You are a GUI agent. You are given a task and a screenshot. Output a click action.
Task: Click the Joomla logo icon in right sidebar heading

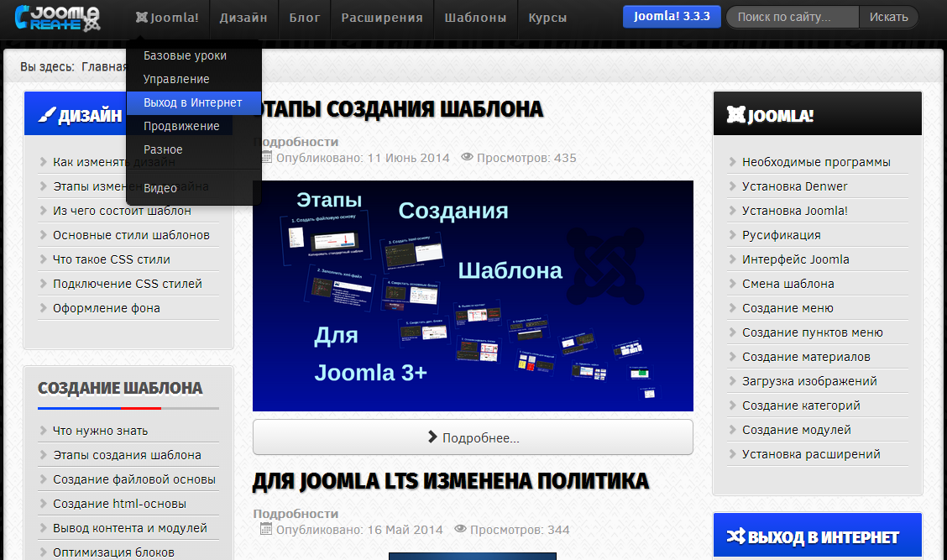[735, 115]
